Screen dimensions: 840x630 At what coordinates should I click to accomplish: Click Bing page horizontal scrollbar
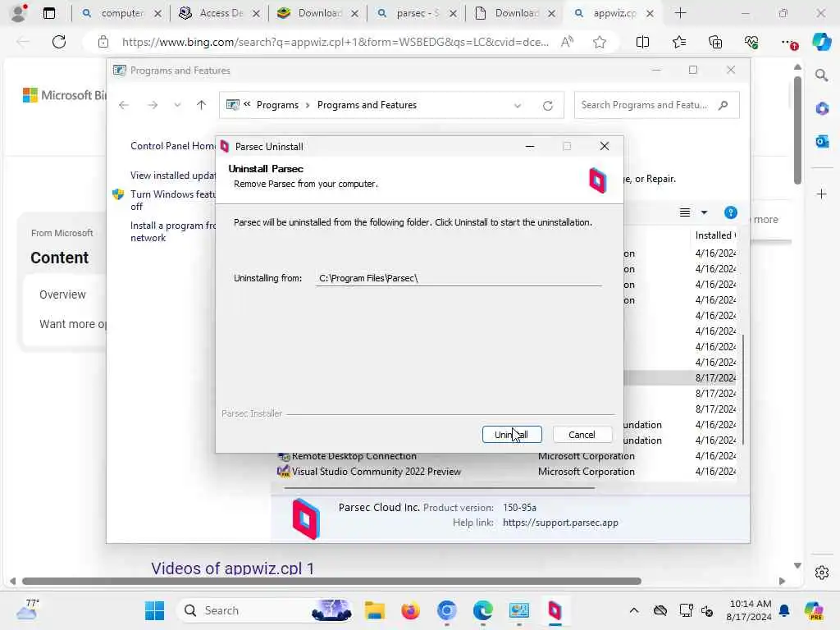pos(331,582)
